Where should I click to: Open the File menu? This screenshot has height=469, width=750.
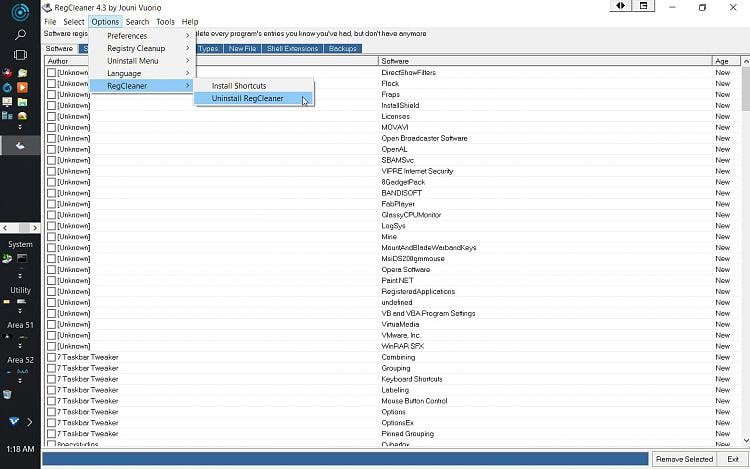click(x=50, y=22)
